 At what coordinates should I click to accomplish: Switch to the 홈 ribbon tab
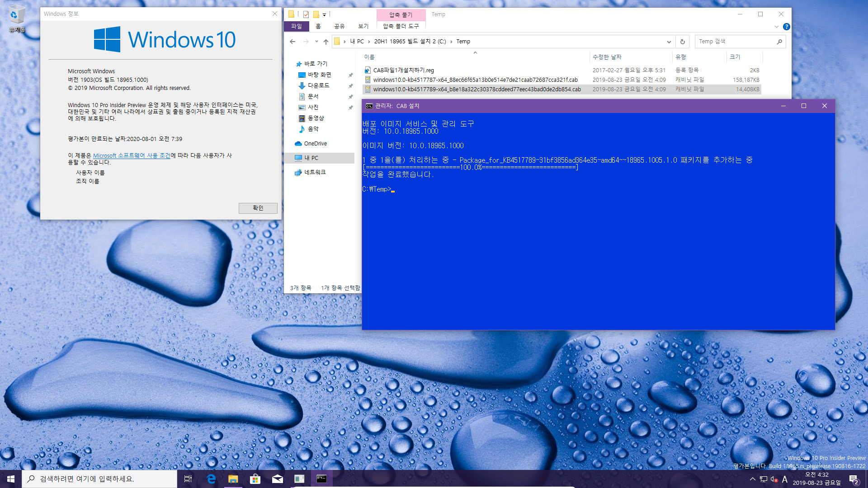pos(318,26)
